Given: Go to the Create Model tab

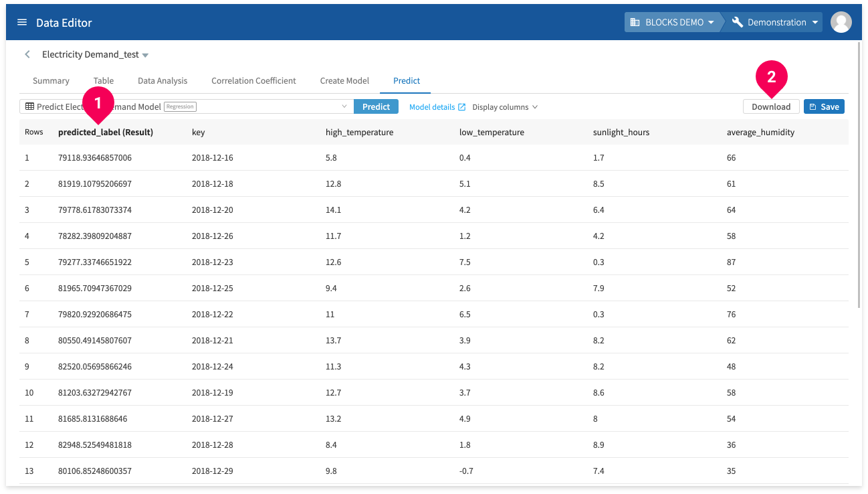Looking at the screenshot, I should pyautogui.click(x=344, y=80).
